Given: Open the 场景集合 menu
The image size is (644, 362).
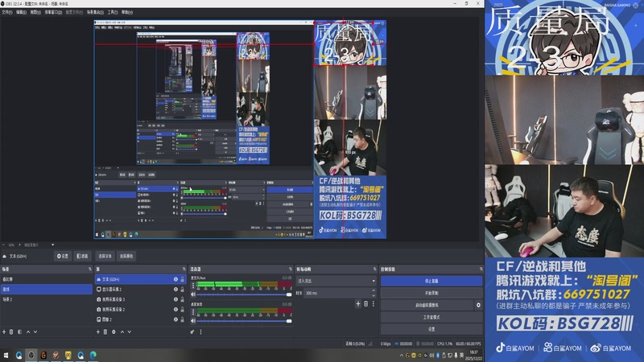Looking at the screenshot, I should (95, 12).
